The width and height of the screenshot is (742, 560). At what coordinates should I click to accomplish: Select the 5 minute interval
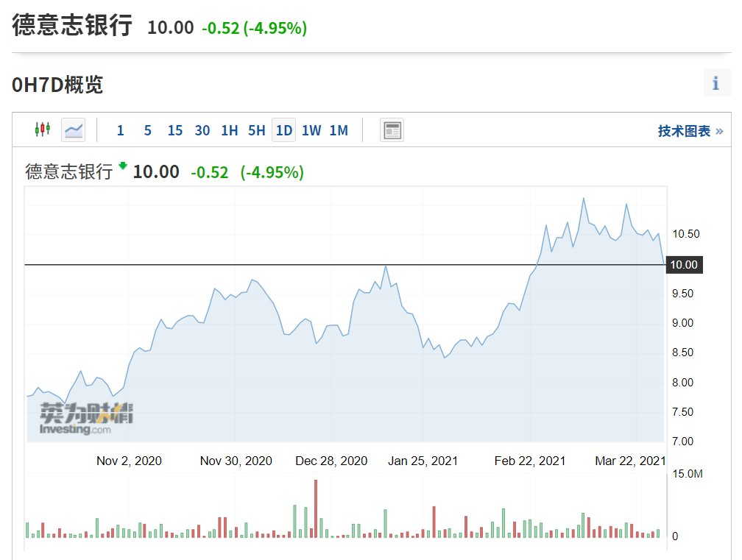(148, 130)
